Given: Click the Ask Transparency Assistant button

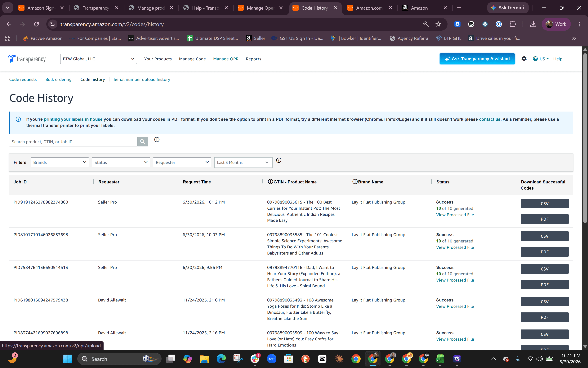Looking at the screenshot, I should pyautogui.click(x=477, y=59).
